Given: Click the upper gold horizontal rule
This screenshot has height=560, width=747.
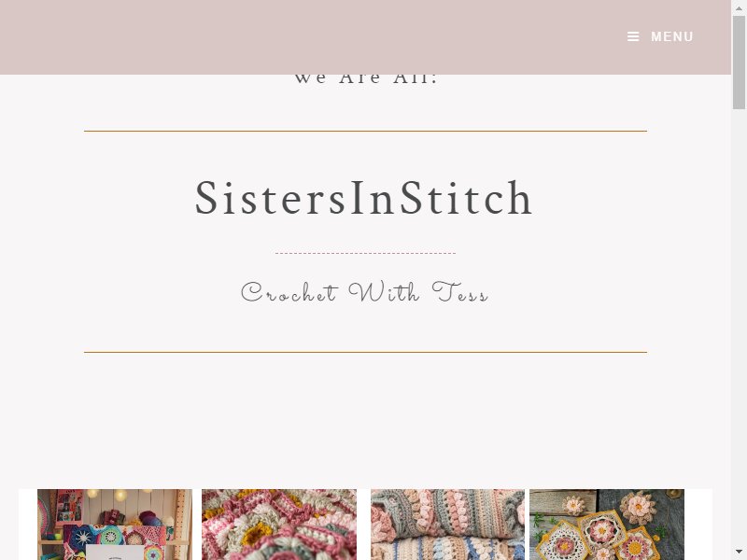Looking at the screenshot, I should tap(365, 131).
